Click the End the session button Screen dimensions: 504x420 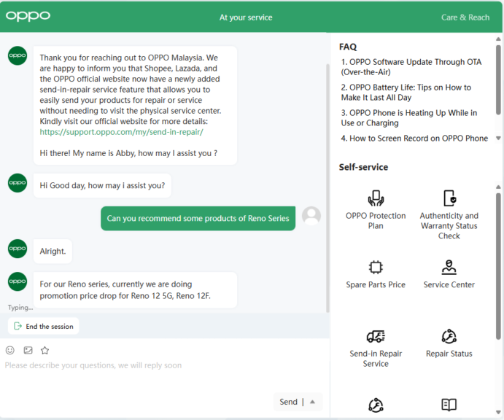[x=43, y=326]
